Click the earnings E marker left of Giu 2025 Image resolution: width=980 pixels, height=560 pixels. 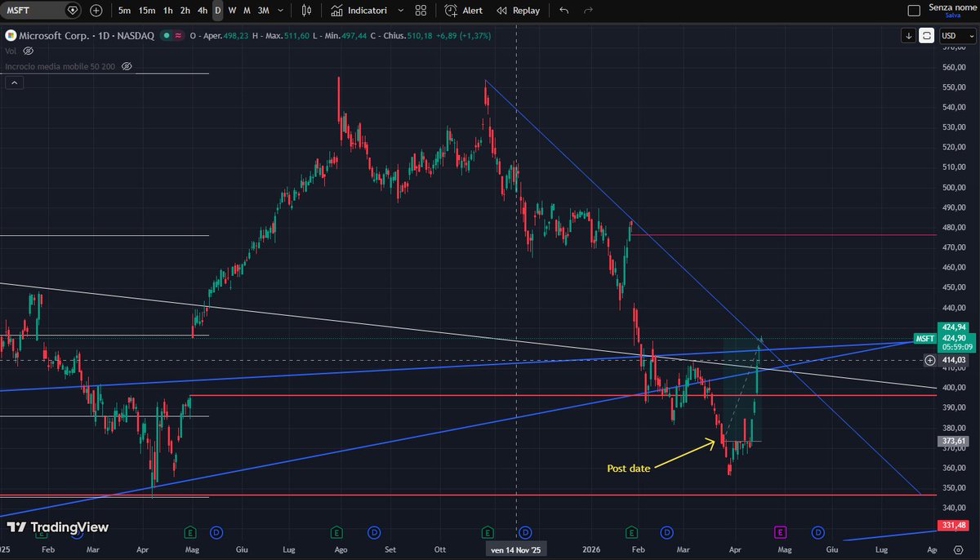tap(190, 532)
